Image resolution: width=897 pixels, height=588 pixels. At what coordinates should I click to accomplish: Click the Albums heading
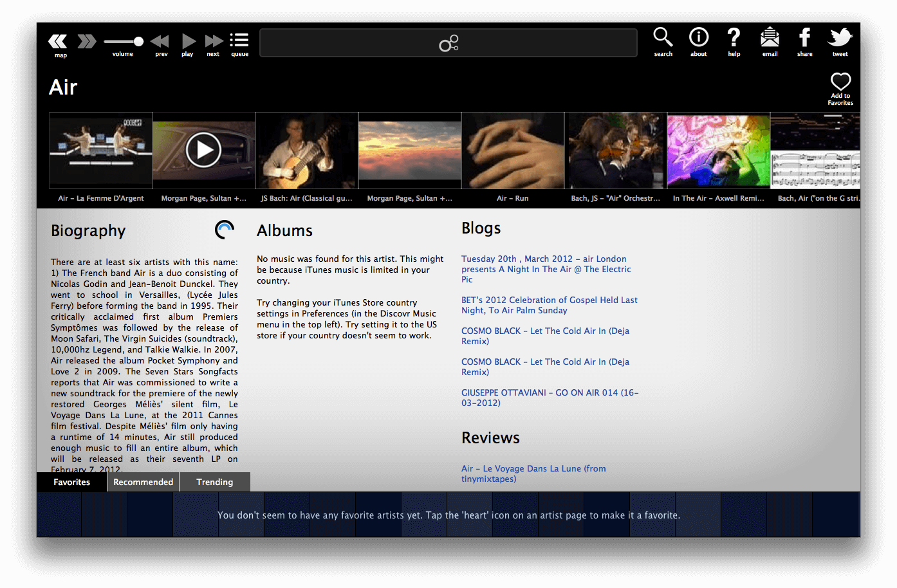pos(284,230)
